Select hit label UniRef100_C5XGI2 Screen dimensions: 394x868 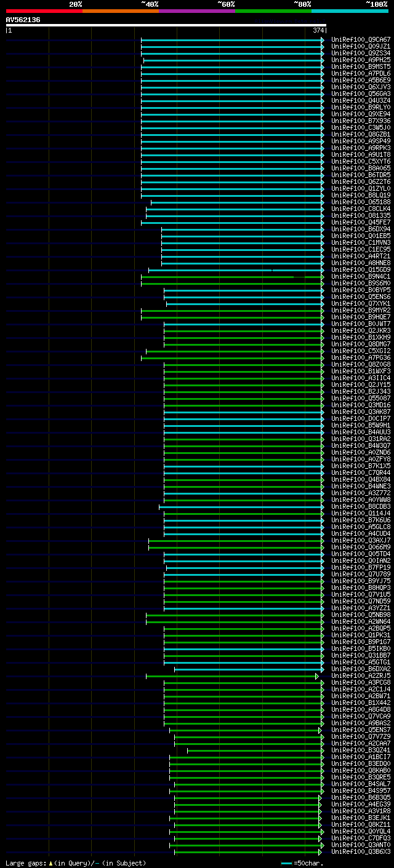(x=361, y=351)
